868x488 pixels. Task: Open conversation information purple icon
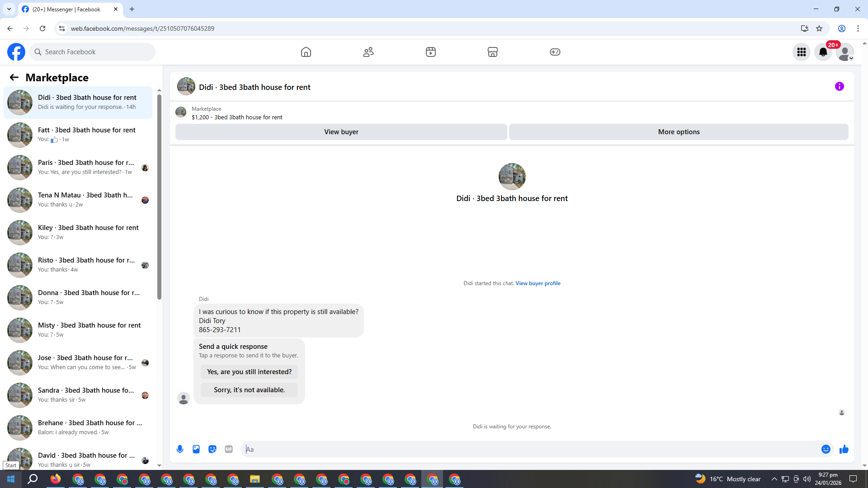tap(839, 86)
